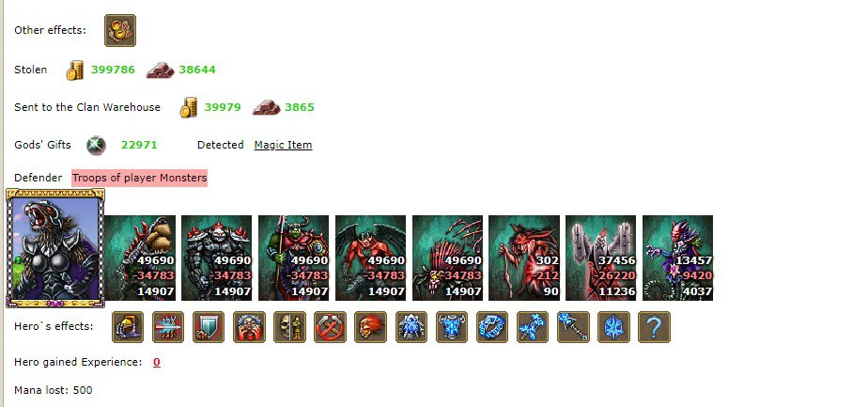
Task: Click the spiked sword effect icon
Action: click(168, 327)
